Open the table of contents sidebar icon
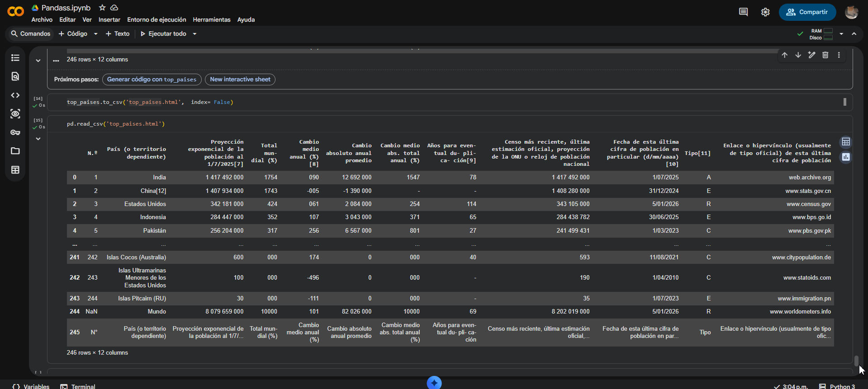This screenshot has width=868, height=389. pos(15,58)
